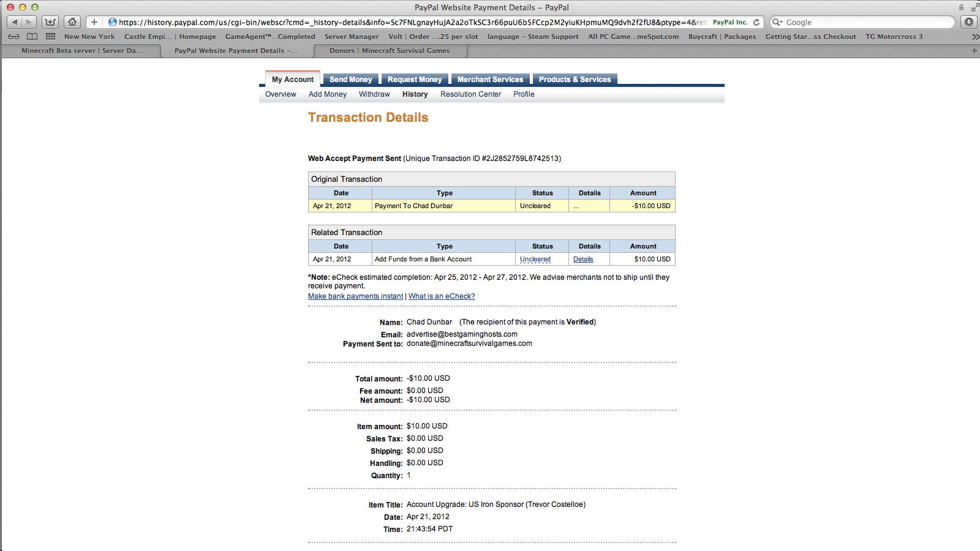Screen dimensions: 980x551
Task: Click Make bank payments instant link
Action: [x=355, y=296]
